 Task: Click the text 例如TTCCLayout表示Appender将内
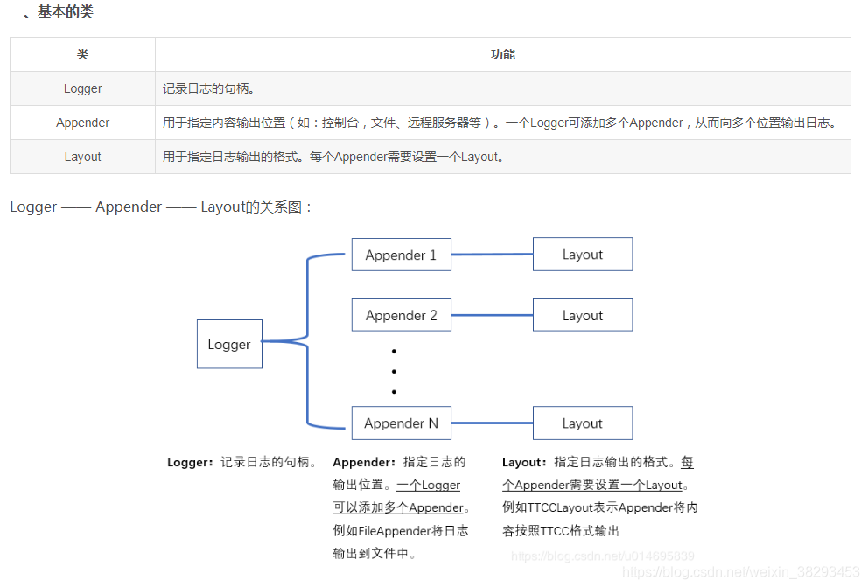pos(600,507)
